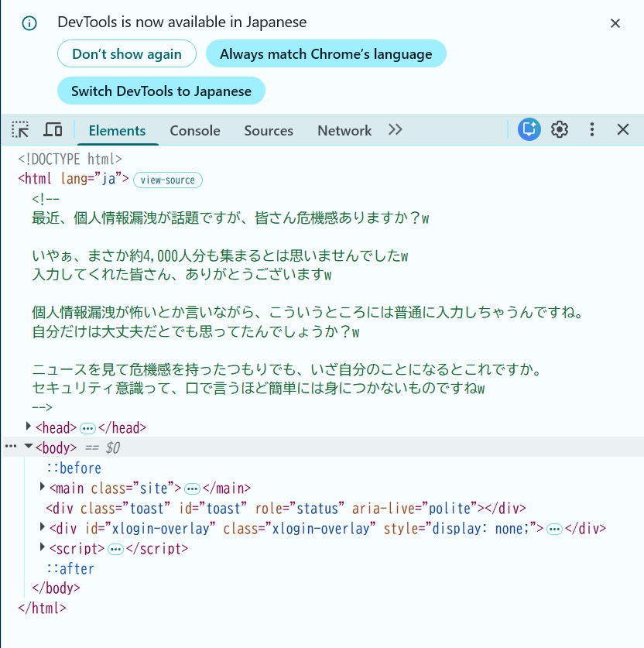This screenshot has width=644, height=648.
Task: Expand the main class site node
Action: click(42, 486)
